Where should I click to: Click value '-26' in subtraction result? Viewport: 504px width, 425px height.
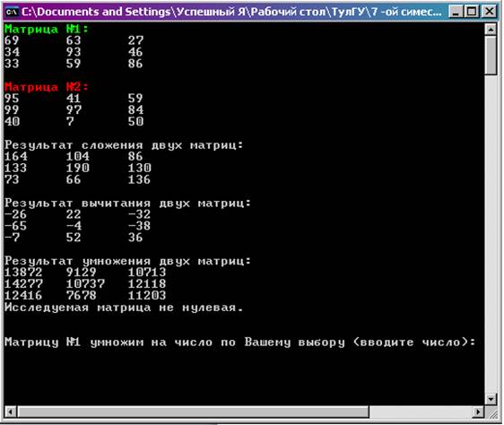coord(16,214)
